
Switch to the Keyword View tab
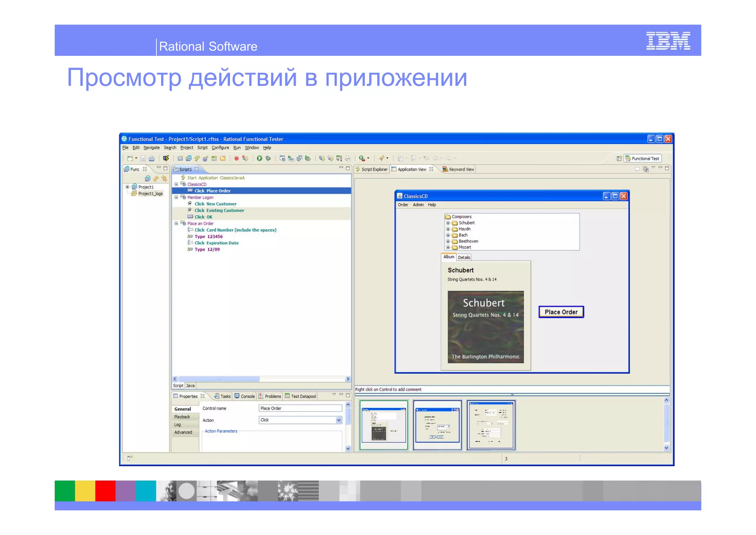458,169
